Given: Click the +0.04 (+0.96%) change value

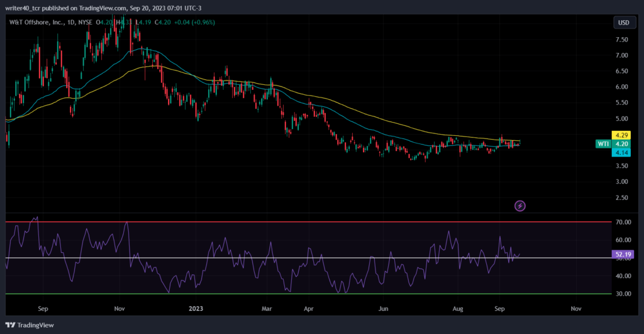Looking at the screenshot, I should (194, 22).
